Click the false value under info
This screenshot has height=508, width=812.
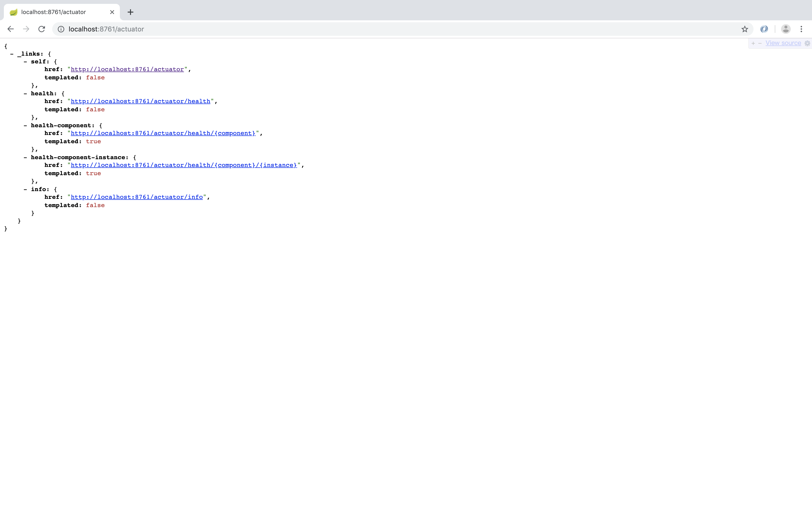(x=95, y=205)
